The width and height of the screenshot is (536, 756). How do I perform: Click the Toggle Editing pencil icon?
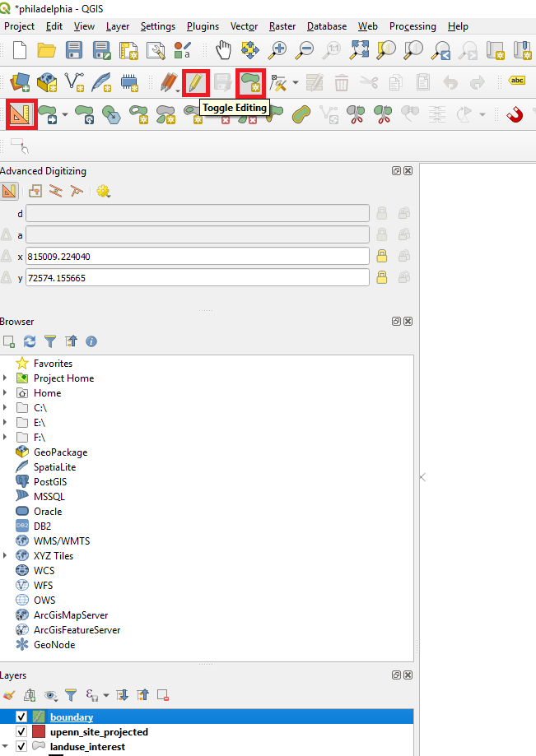(195, 82)
